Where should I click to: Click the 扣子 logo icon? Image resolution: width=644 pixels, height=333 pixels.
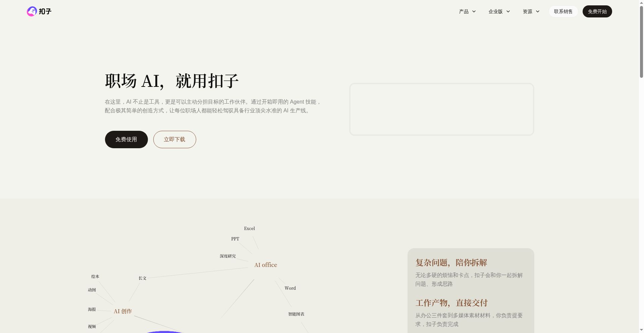(x=32, y=11)
